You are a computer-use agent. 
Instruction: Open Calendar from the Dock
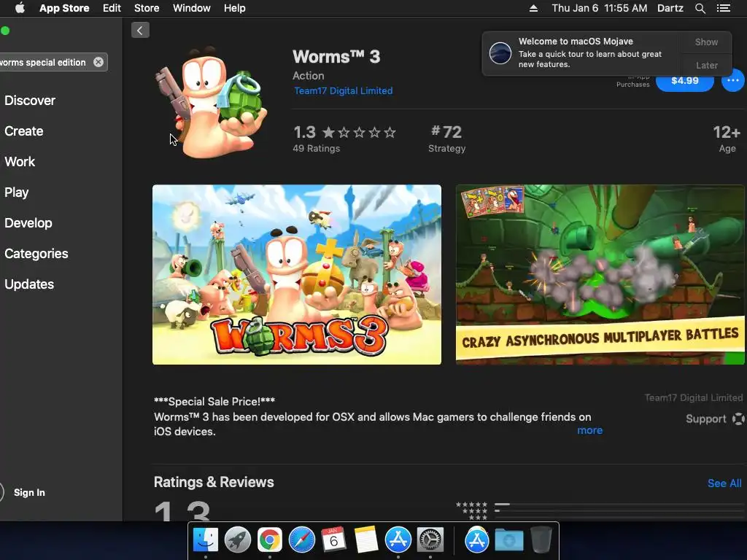click(x=333, y=540)
